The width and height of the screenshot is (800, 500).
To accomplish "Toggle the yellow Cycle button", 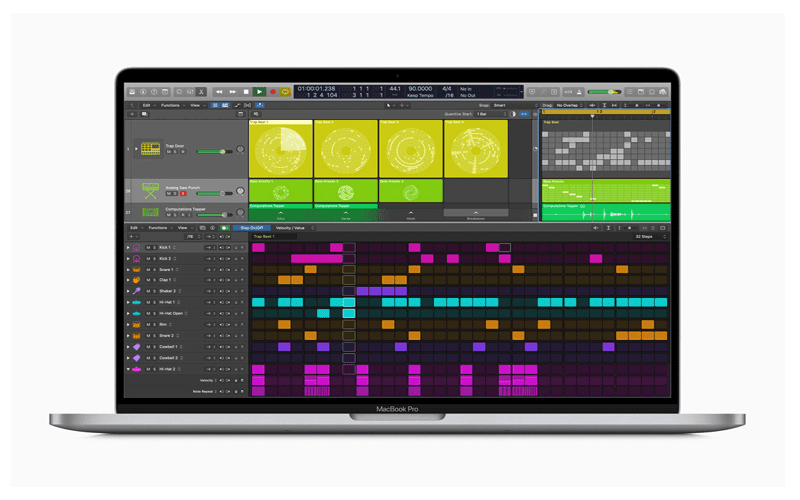I will 285,91.
